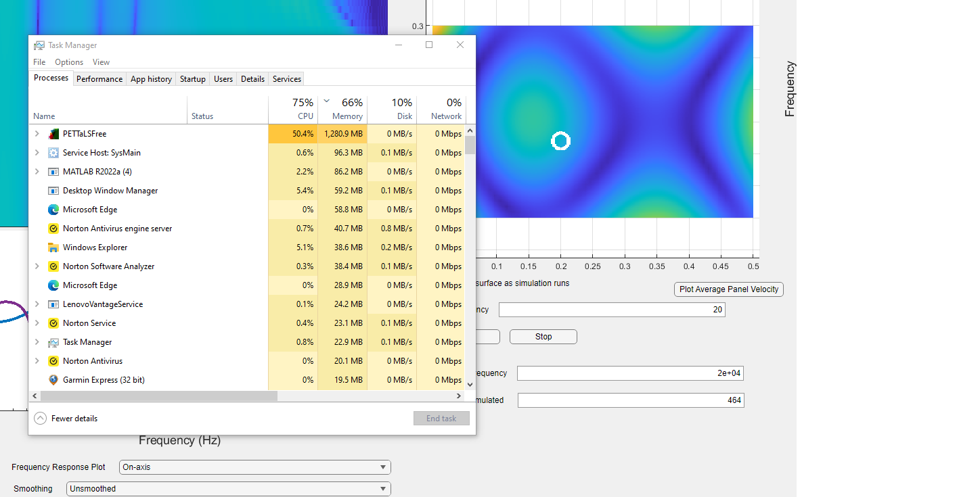Switch to the App history tab

[x=151, y=79]
